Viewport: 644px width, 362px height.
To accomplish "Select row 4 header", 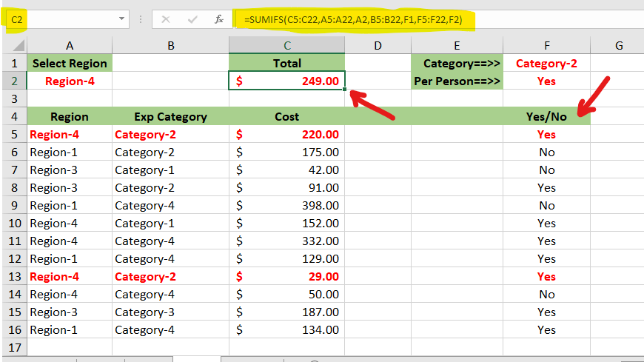I will 15,116.
